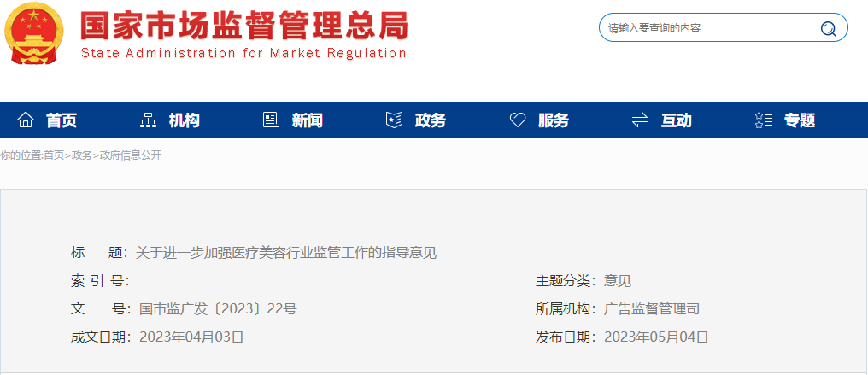Select the 新闻 navigation menu label
The width and height of the screenshot is (868, 375).
[308, 120]
